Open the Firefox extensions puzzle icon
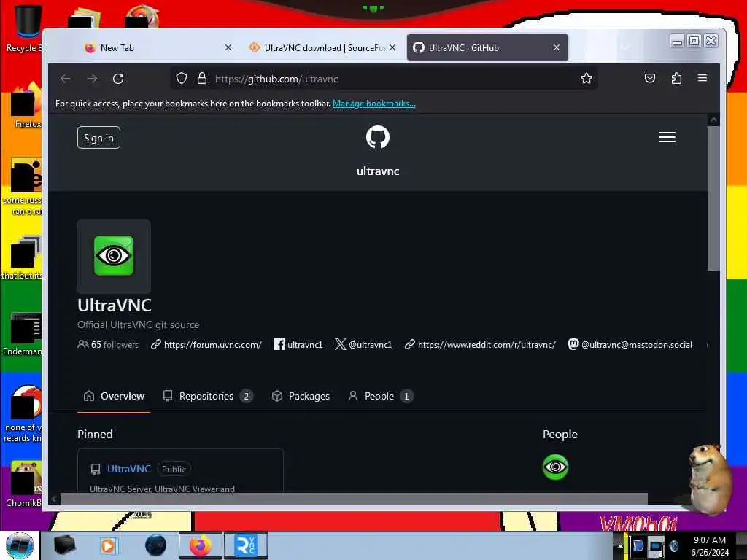747x560 pixels. click(676, 78)
